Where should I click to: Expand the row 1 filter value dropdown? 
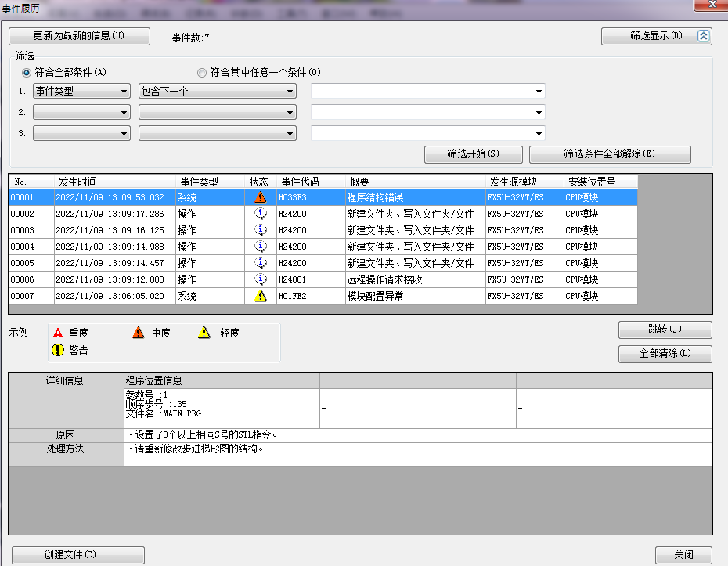(538, 92)
